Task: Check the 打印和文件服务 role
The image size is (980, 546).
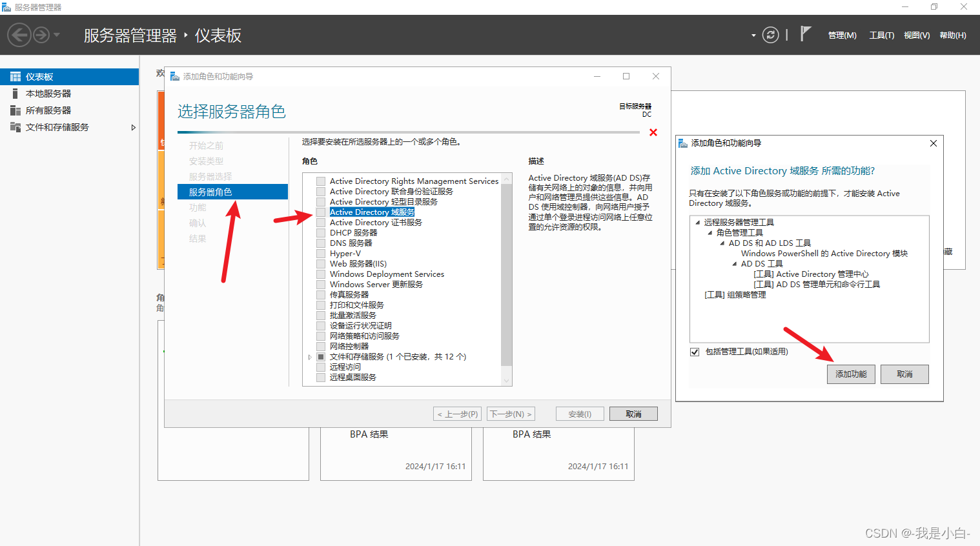Action: click(321, 305)
